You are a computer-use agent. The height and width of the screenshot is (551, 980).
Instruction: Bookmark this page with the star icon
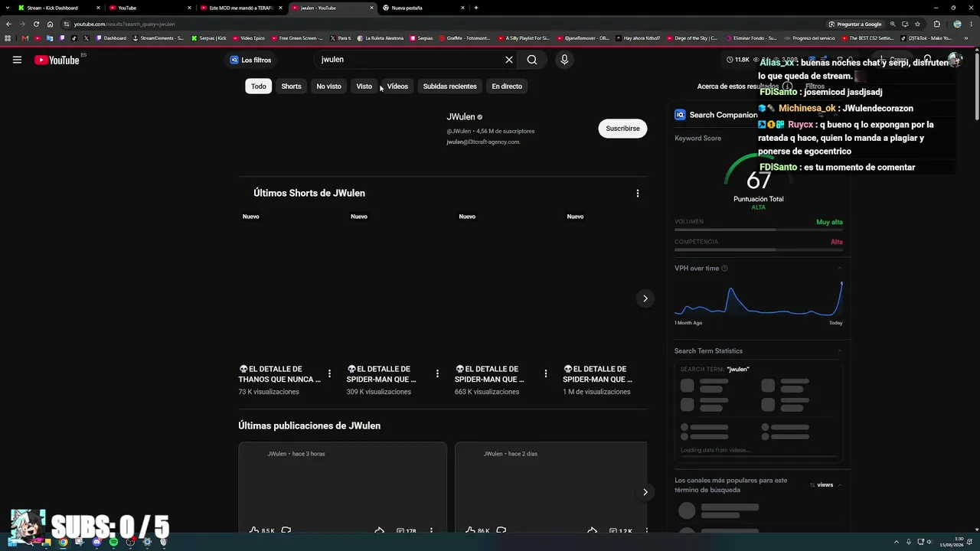917,24
